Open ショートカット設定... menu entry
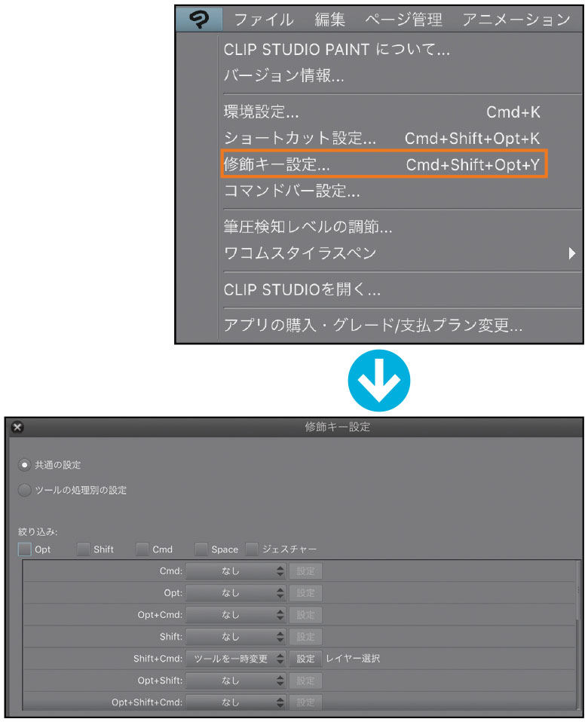The height and width of the screenshot is (722, 588). pos(381,138)
